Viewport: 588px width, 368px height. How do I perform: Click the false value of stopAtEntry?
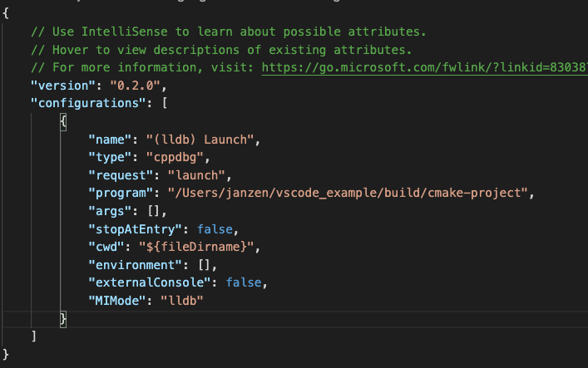pos(215,229)
